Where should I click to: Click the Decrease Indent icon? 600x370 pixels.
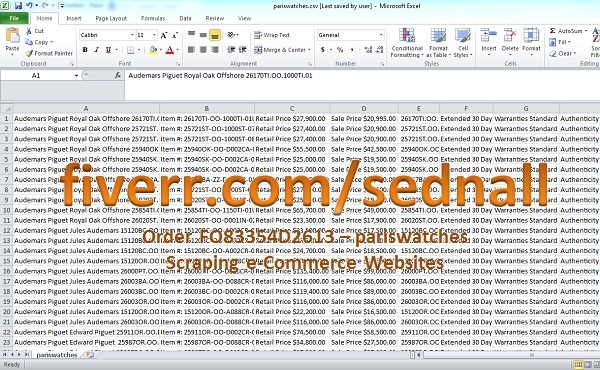pyautogui.click(x=231, y=50)
